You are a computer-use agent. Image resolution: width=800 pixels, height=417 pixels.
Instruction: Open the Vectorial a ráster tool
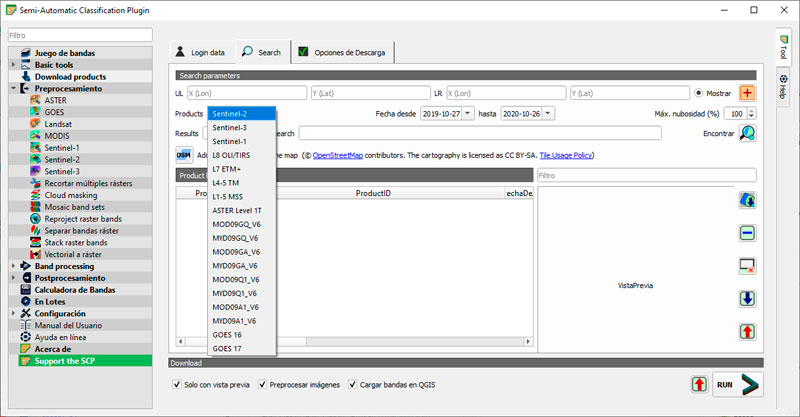pyautogui.click(x=72, y=254)
